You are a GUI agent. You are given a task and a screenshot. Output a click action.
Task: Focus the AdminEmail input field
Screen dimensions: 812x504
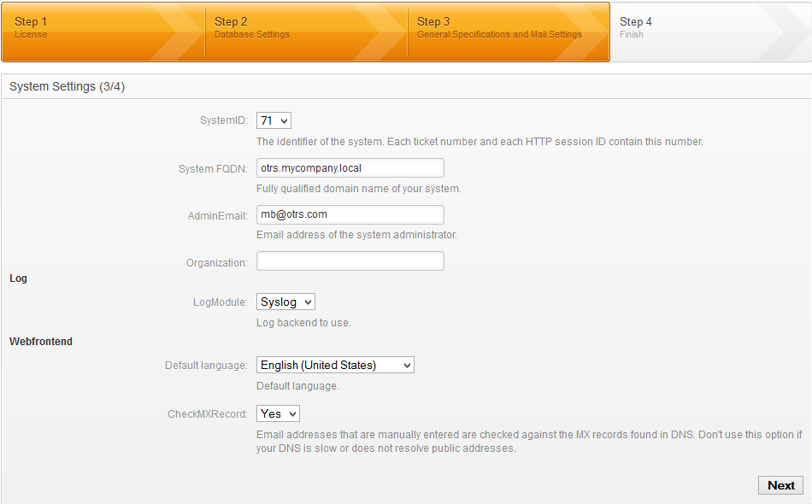click(350, 214)
